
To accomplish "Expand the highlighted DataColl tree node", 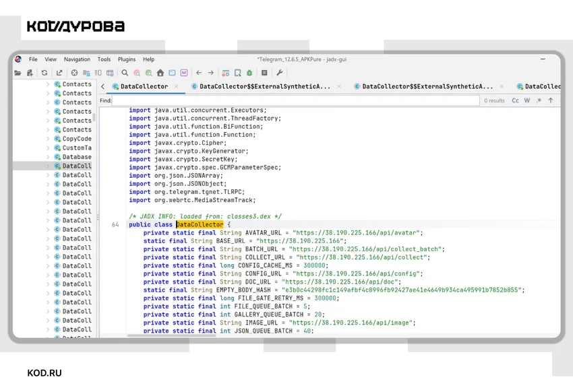I will point(48,166).
